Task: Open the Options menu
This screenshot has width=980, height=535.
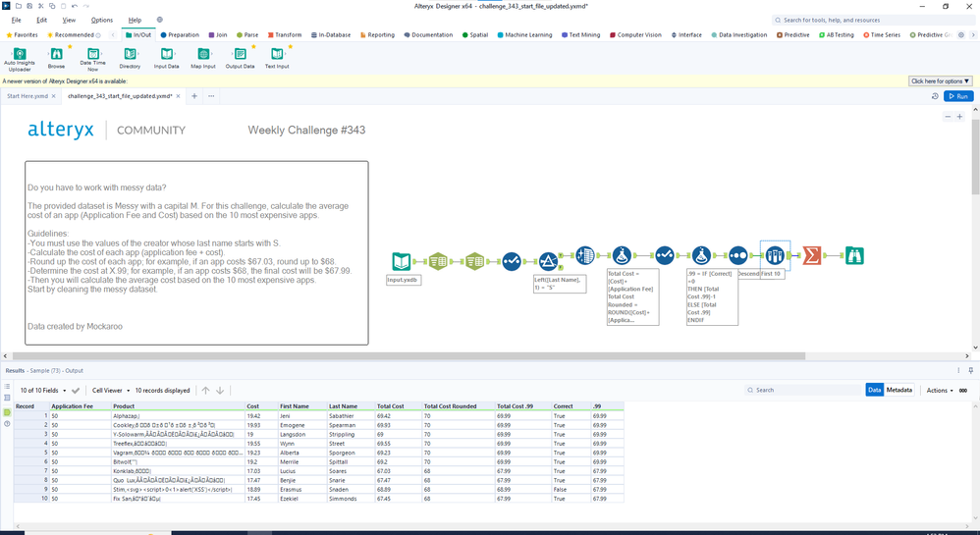Action: point(102,20)
